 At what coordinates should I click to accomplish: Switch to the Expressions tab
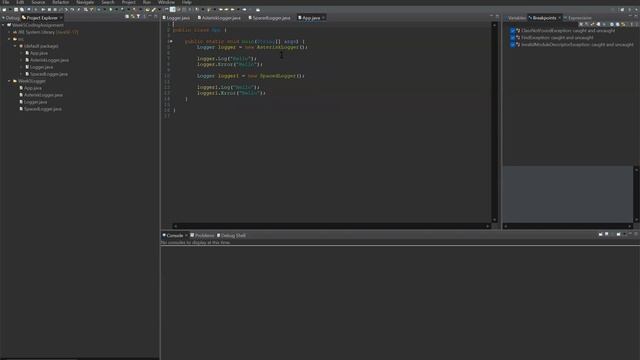(x=578, y=18)
